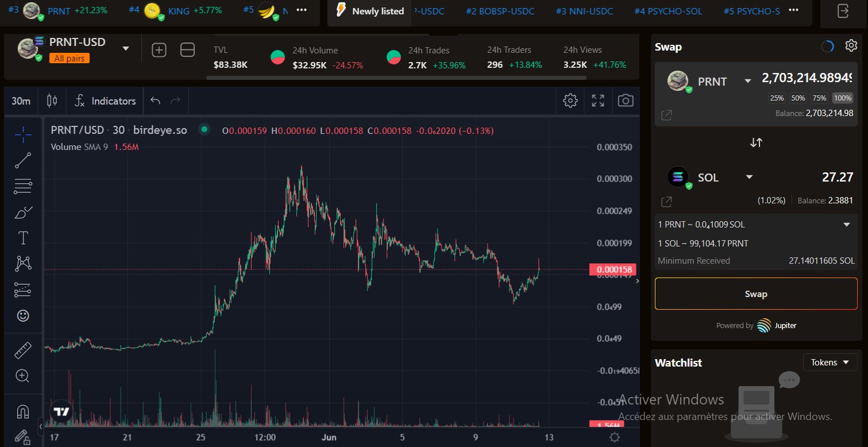Viewport: 868px width, 447px height.
Task: Set swap amount to 75%
Action: [820, 98]
